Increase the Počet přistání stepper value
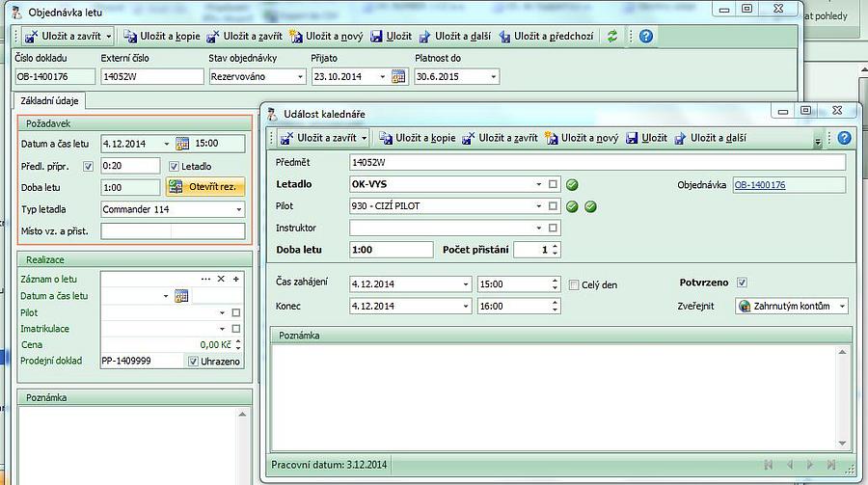Screen dimensions: 868x485 coord(556,245)
